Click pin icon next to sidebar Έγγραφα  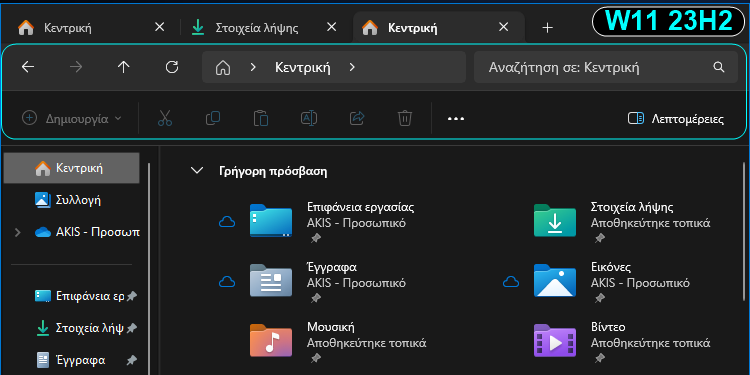pyautogui.click(x=131, y=360)
